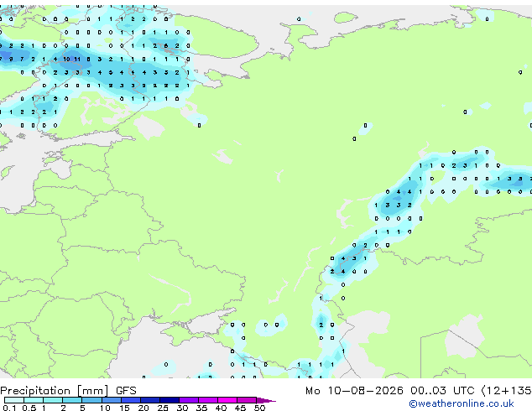Pick the legend swatch between 10 and 15
The width and height of the screenshot is (532, 411).
pos(111,400)
